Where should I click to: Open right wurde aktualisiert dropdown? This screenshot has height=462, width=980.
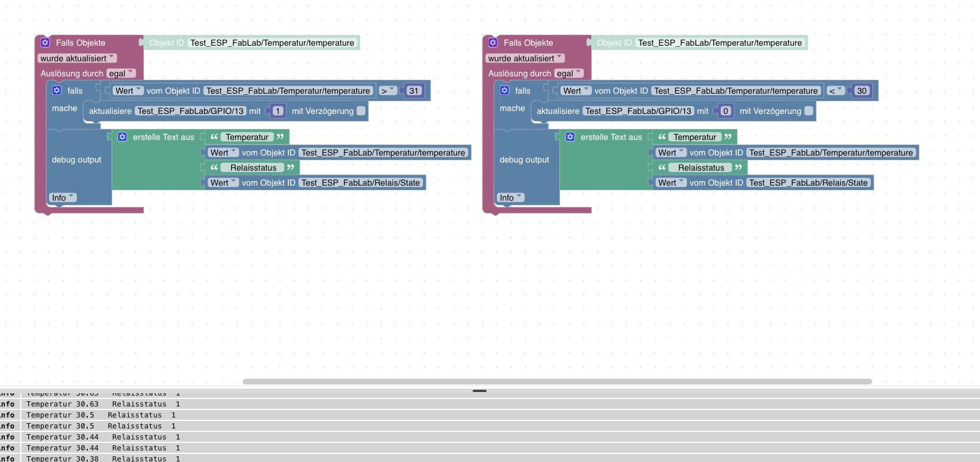click(x=525, y=58)
